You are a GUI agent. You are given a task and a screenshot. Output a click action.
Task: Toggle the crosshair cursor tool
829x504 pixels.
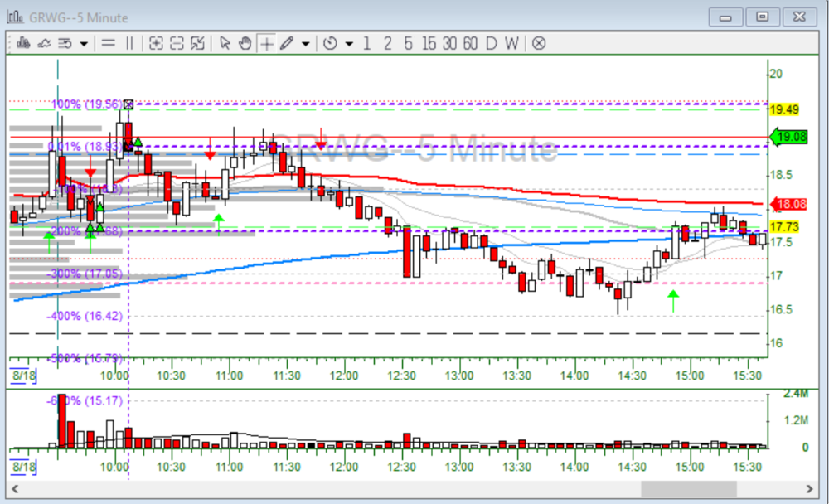coord(266,44)
